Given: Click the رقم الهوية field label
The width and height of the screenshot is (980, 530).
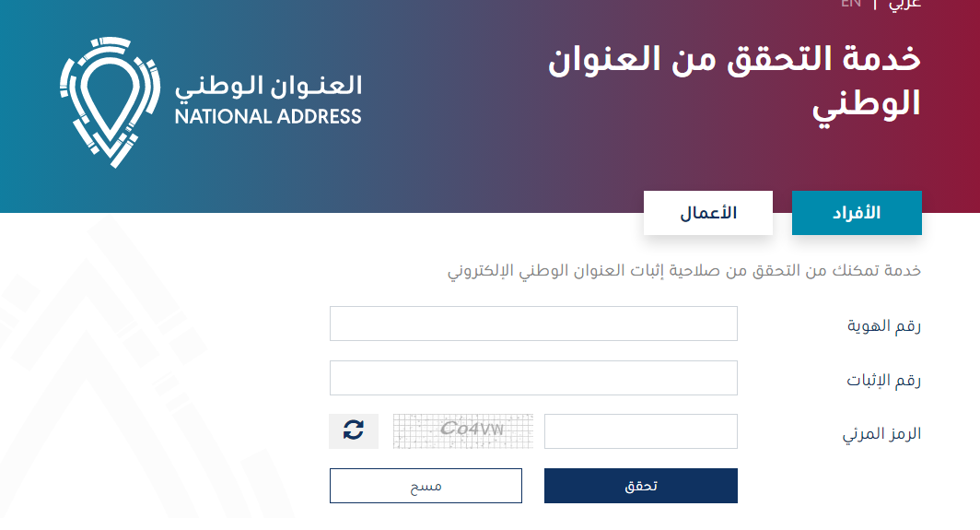Looking at the screenshot, I should pyautogui.click(x=884, y=325).
